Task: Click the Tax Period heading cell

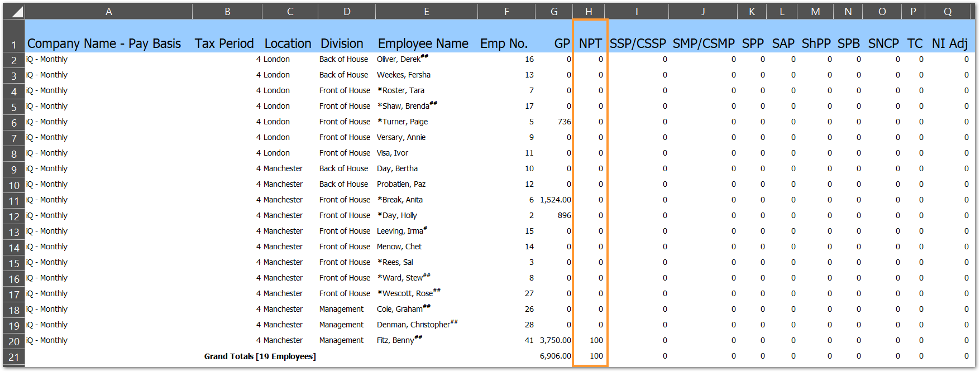Action: pyautogui.click(x=224, y=44)
